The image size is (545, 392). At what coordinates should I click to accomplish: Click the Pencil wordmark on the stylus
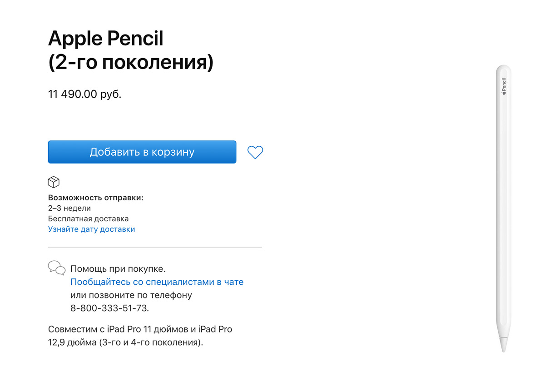[x=503, y=84]
